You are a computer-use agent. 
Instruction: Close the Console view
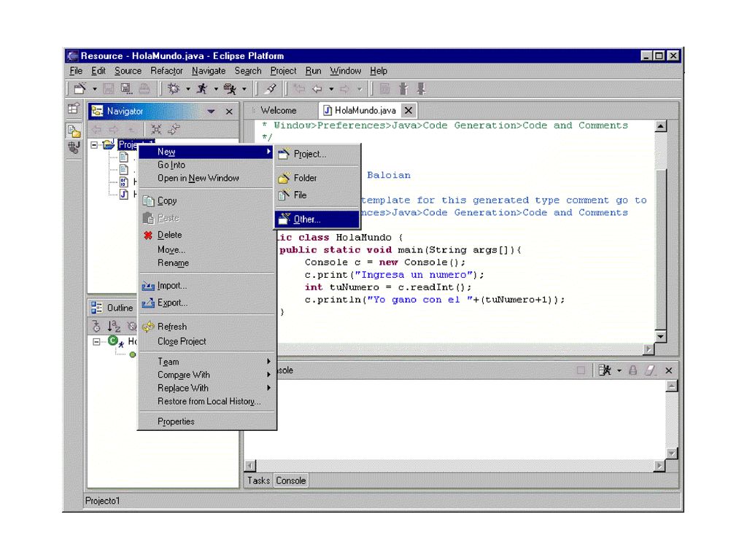coord(669,370)
